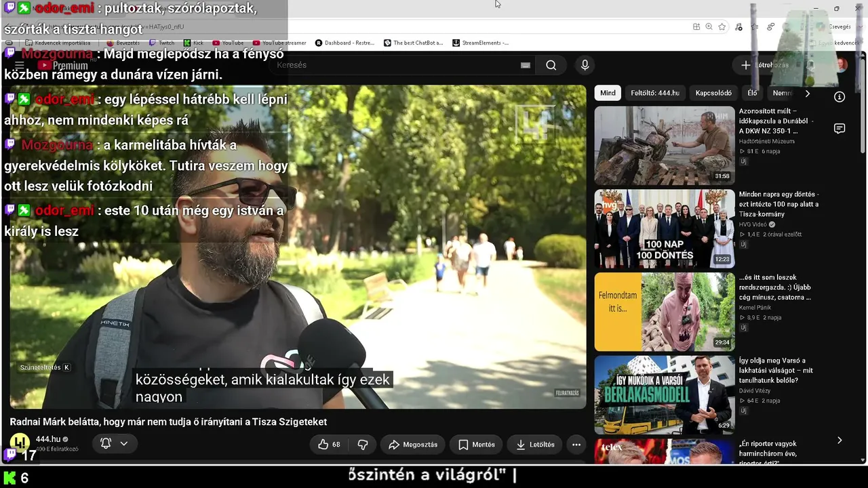Start voice search with the microphone icon

(x=585, y=65)
